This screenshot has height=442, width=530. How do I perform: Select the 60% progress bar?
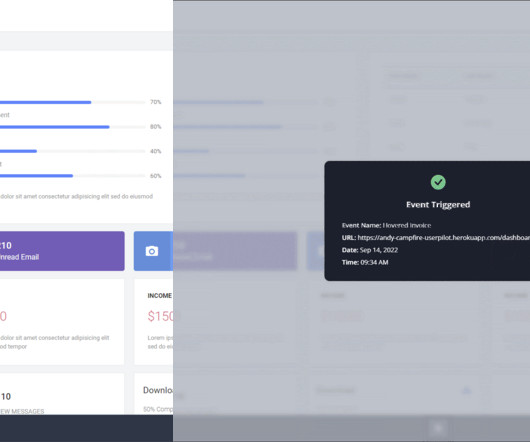pos(72,176)
